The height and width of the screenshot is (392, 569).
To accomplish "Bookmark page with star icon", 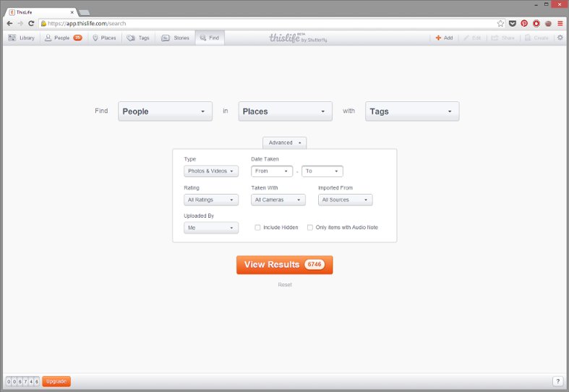I will (x=500, y=23).
